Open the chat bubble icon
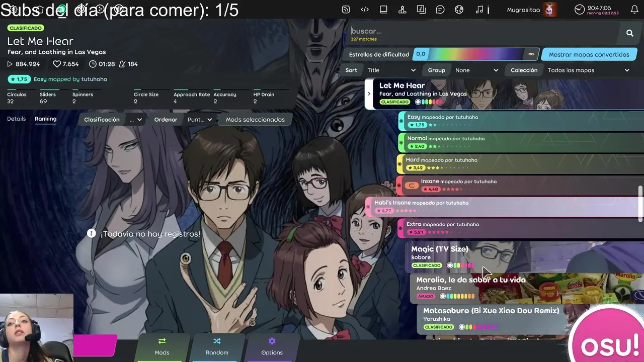This screenshot has width=644, height=362. click(x=440, y=10)
